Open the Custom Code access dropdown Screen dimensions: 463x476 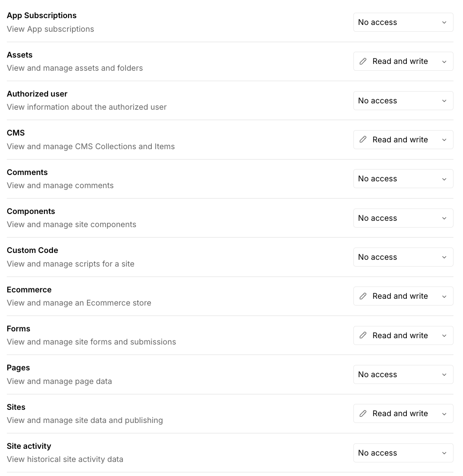click(x=403, y=257)
